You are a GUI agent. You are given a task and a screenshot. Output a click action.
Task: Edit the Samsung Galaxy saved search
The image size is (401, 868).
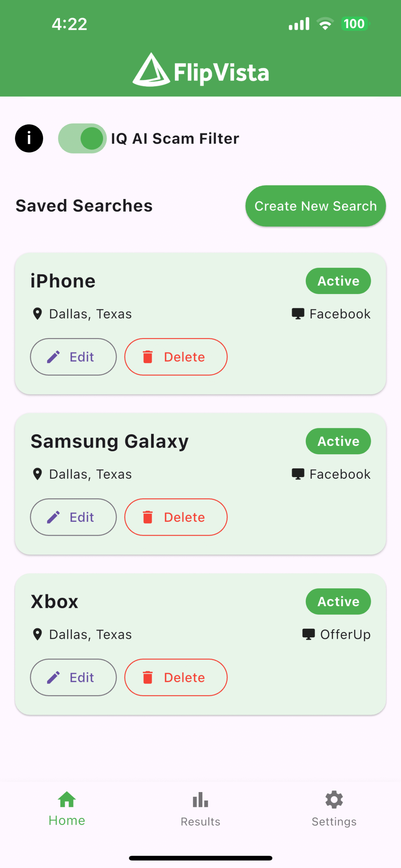click(x=73, y=517)
